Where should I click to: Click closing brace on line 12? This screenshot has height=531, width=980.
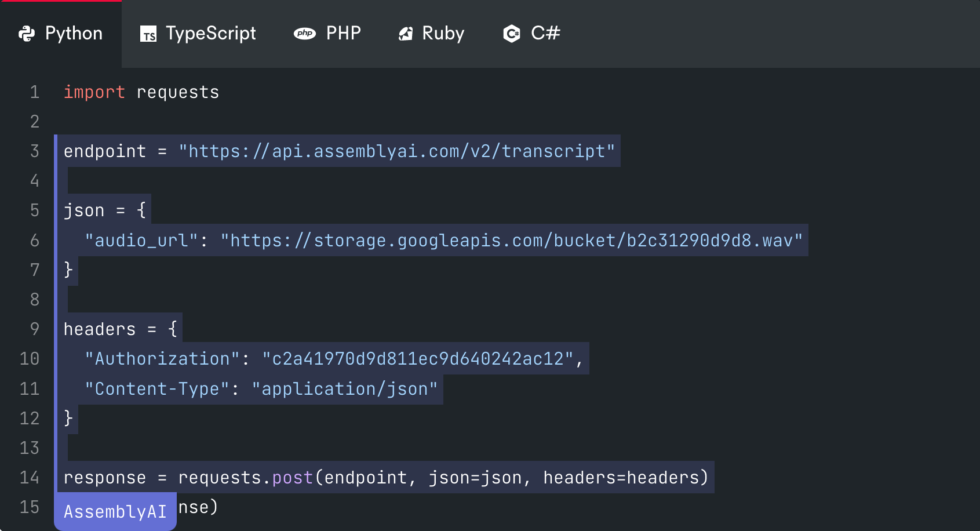[x=68, y=418]
